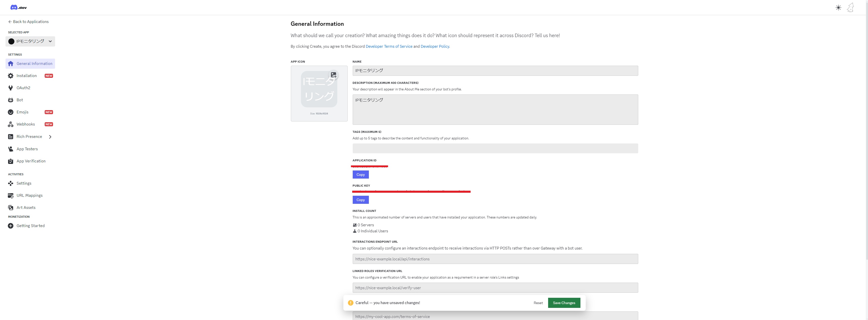
Task: Copy the Application ID
Action: pyautogui.click(x=361, y=175)
